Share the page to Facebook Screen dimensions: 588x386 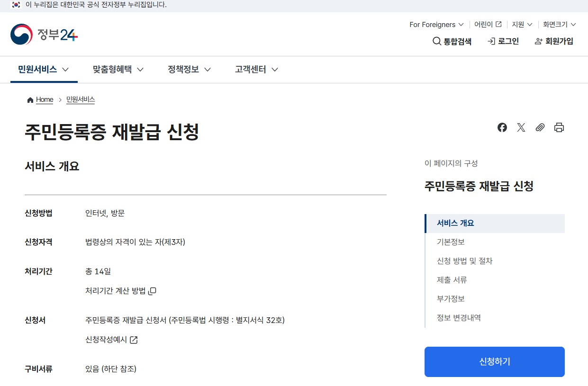[x=502, y=127]
